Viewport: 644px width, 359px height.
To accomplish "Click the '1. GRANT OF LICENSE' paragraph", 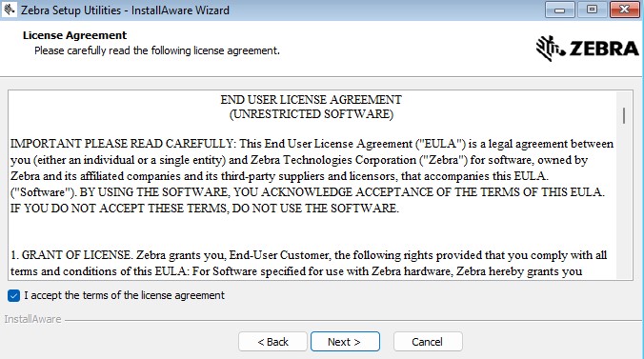I will click(309, 263).
